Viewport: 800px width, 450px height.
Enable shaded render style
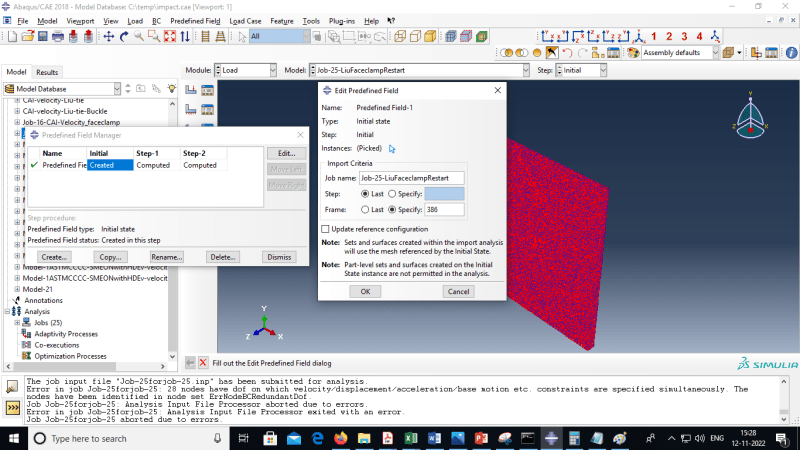click(x=431, y=36)
